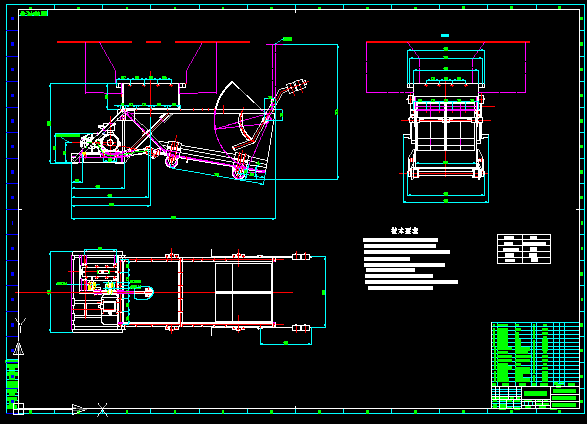Image resolution: width=588 pixels, height=425 pixels.
Task: Click the parts list table above title block
Action: 536,354
